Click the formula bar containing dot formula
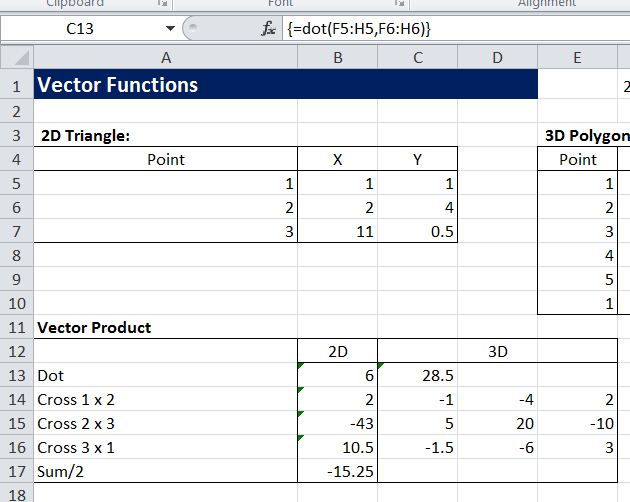This screenshot has width=630, height=502. click(x=450, y=29)
